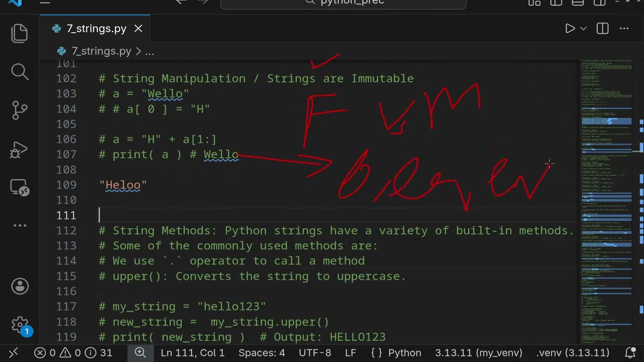Click .venv (3.13.11) status bar item
The image size is (644, 362).
coord(573,353)
